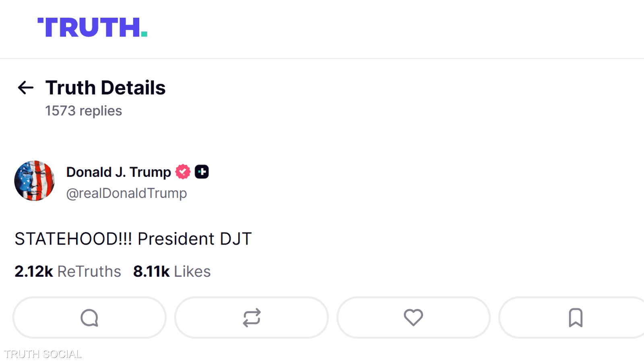Visit the @realDonaldTrump handle link
This screenshot has height=362, width=644.
coord(126,193)
